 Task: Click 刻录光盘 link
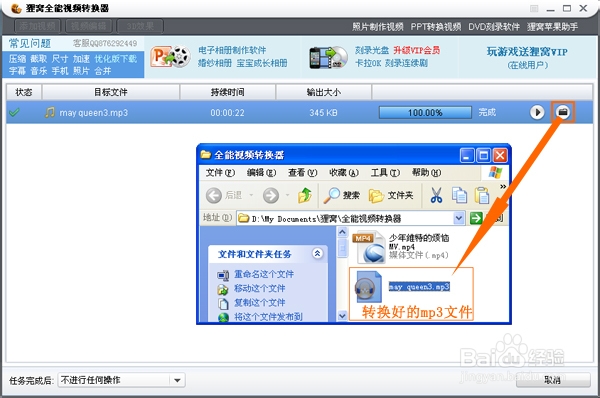[372, 50]
